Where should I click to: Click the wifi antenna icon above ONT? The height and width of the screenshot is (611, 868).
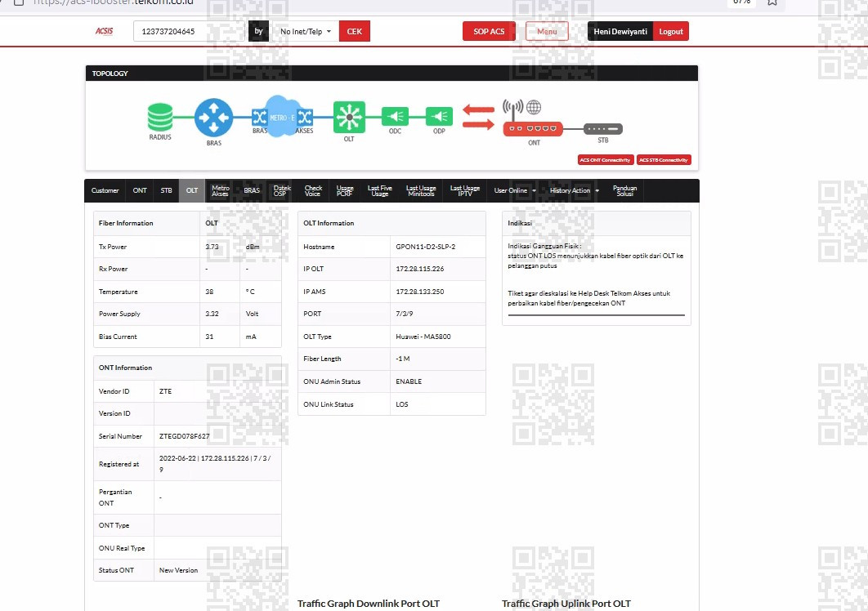[x=512, y=109]
